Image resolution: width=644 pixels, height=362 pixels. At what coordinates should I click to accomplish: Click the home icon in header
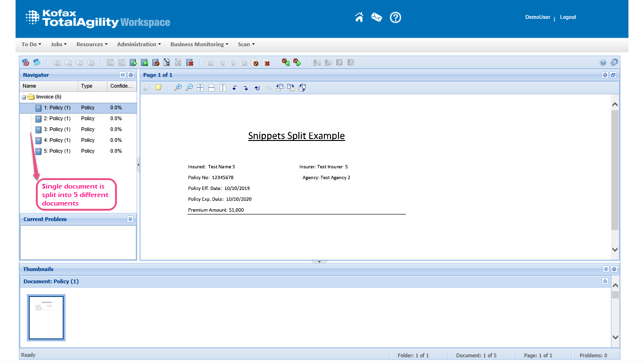359,17
